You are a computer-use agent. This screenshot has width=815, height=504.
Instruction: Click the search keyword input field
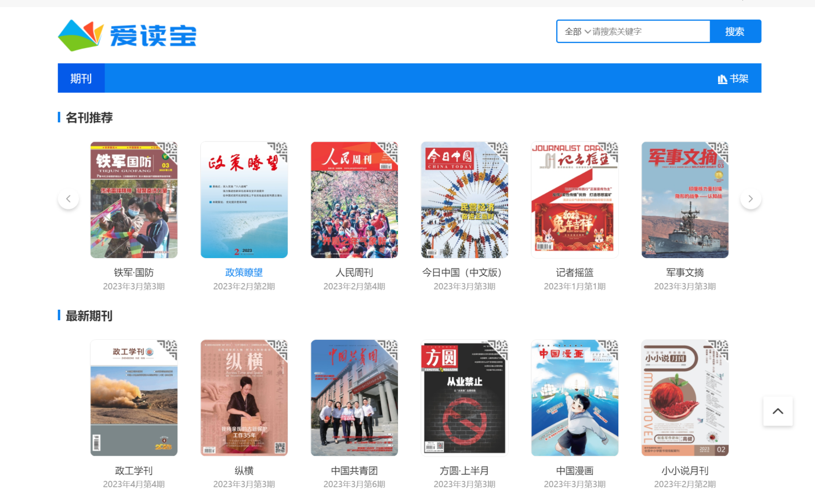point(649,32)
